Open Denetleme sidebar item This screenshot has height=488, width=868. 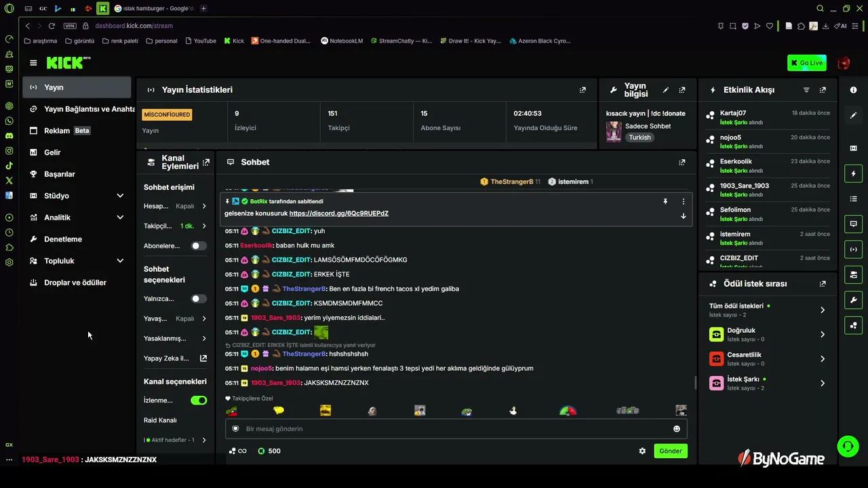pyautogui.click(x=77, y=239)
